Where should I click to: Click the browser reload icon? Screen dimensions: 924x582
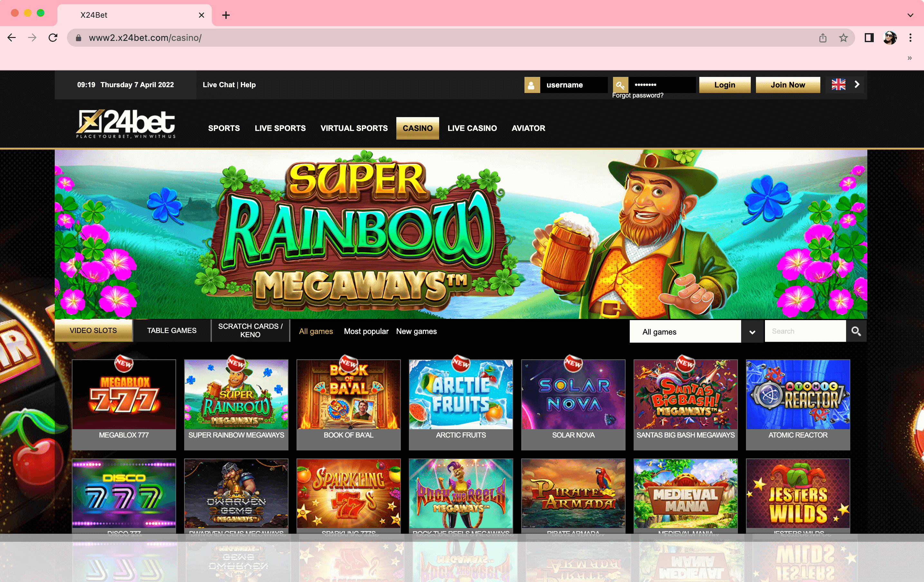(x=53, y=38)
